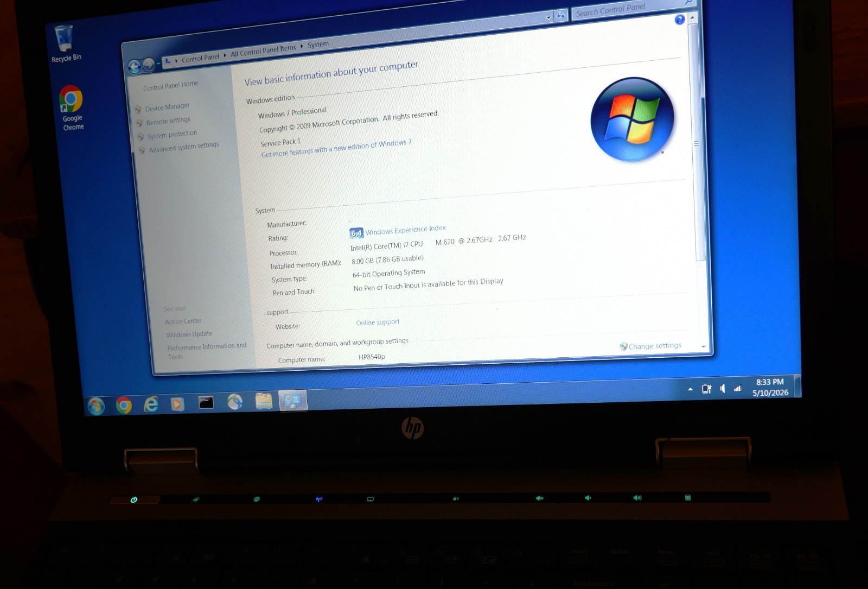Select Control Panel in the breadcrumb
Screen dimensions: 868x589
point(200,58)
